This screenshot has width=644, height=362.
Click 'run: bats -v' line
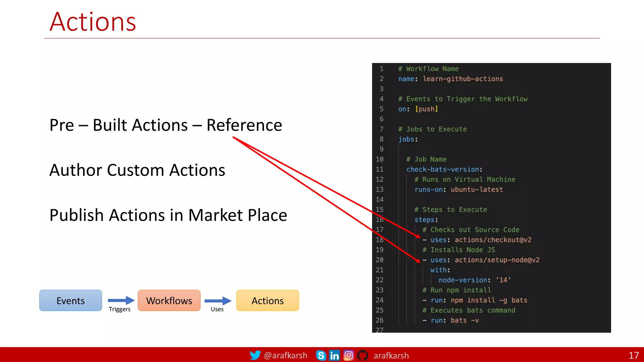(x=451, y=320)
